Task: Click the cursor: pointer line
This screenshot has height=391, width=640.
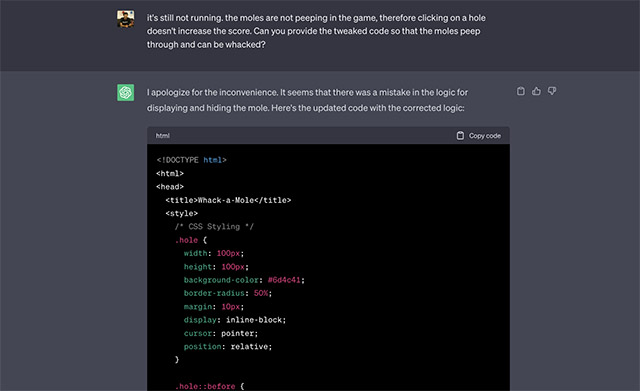Action: (x=221, y=333)
